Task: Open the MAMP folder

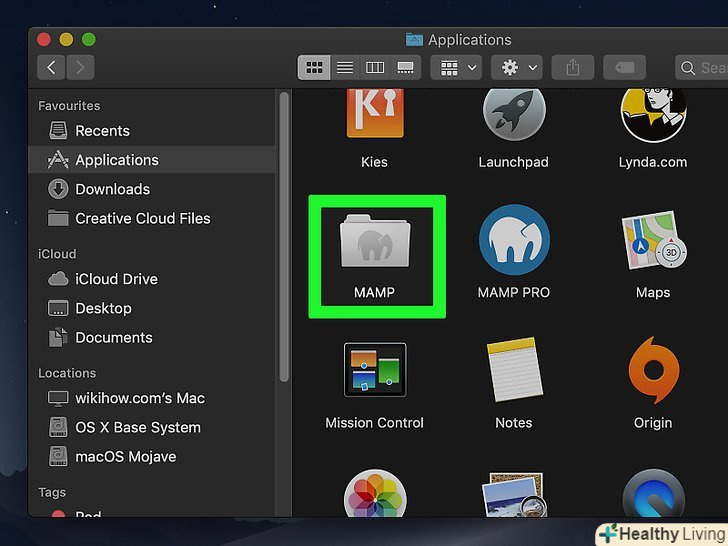Action: click(374, 244)
